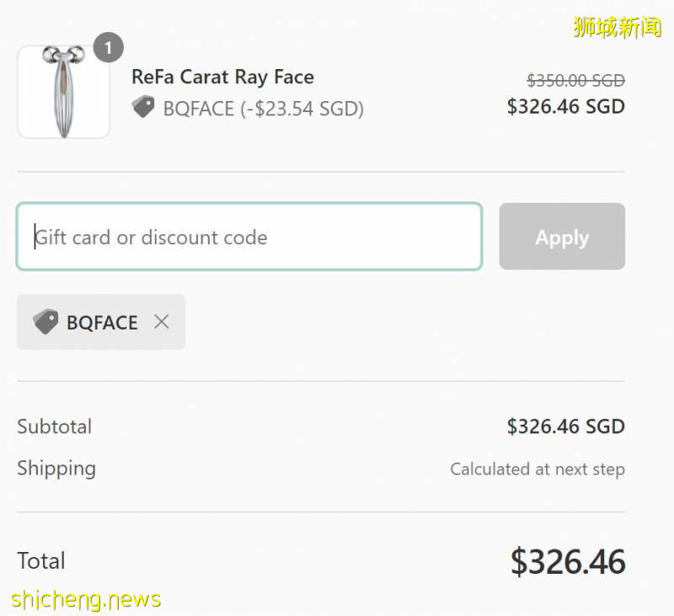The image size is (674, 616).
Task: Click the Total label
Action: pyautogui.click(x=41, y=560)
